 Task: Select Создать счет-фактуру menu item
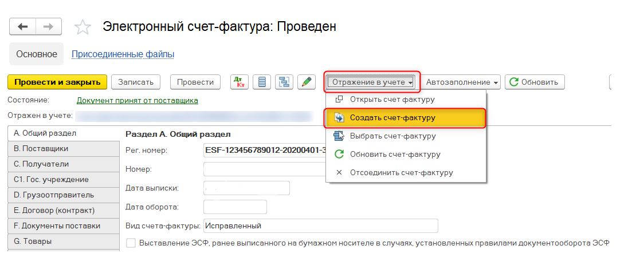(392, 118)
